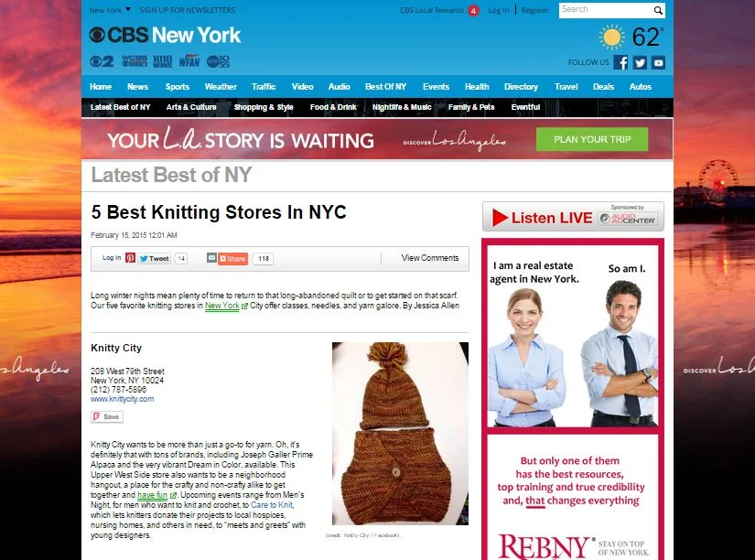The width and height of the screenshot is (755, 560).
Task: Open the WFAN station logo
Action: (x=189, y=61)
